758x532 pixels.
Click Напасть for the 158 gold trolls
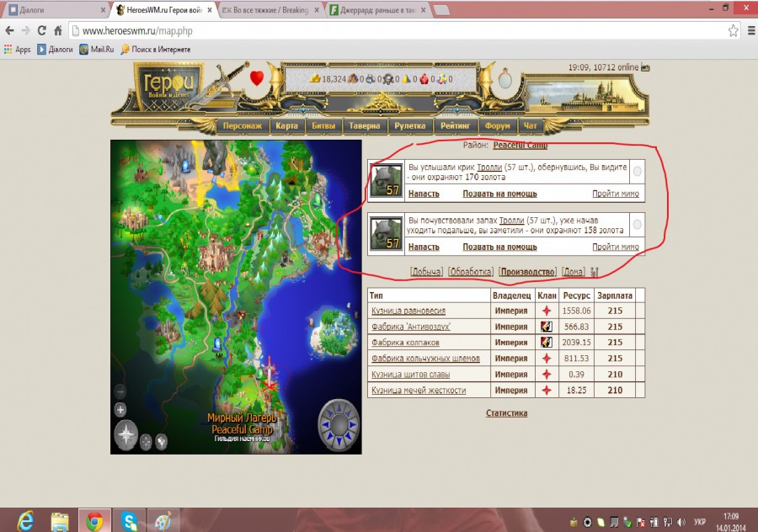[424, 247]
